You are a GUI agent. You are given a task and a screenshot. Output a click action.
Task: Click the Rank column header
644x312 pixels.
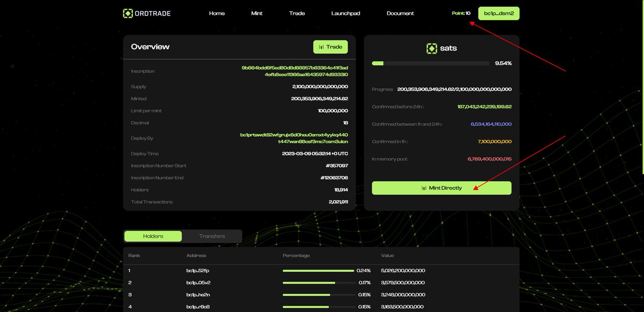tap(134, 256)
